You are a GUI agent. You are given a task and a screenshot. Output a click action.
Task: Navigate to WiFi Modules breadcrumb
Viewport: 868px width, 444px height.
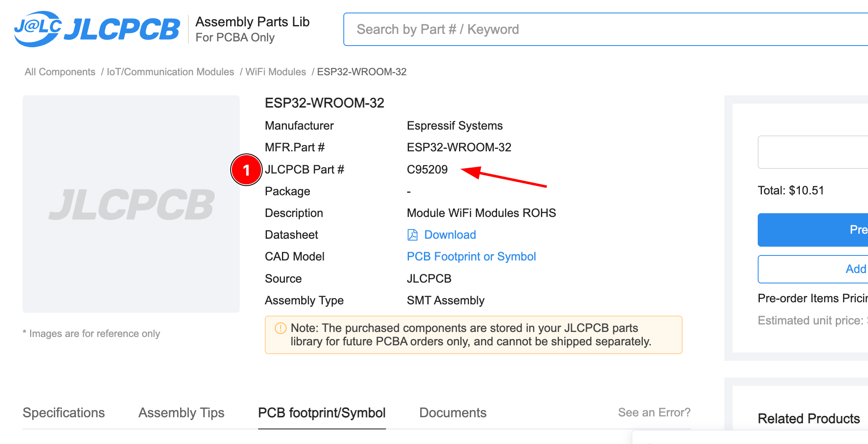coord(276,72)
